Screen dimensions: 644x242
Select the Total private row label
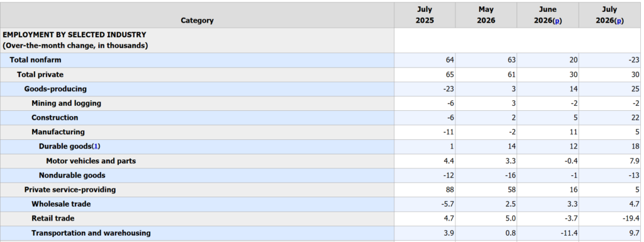(x=40, y=74)
